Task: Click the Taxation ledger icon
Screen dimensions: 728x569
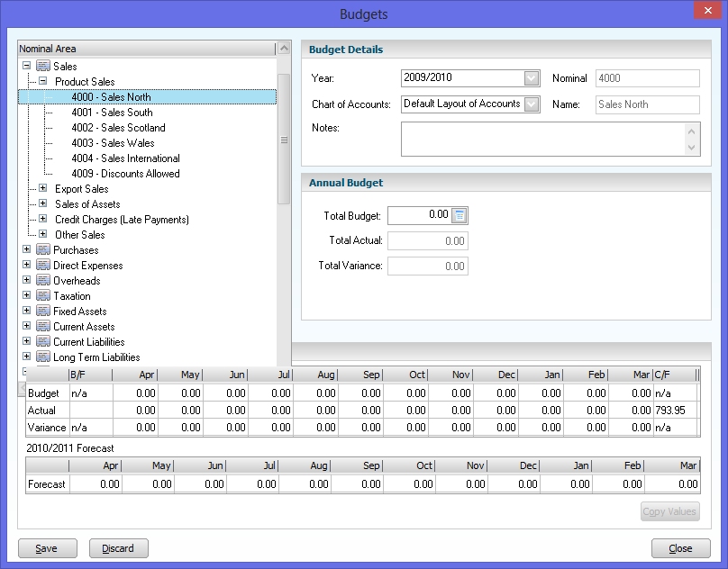Action: click(43, 295)
